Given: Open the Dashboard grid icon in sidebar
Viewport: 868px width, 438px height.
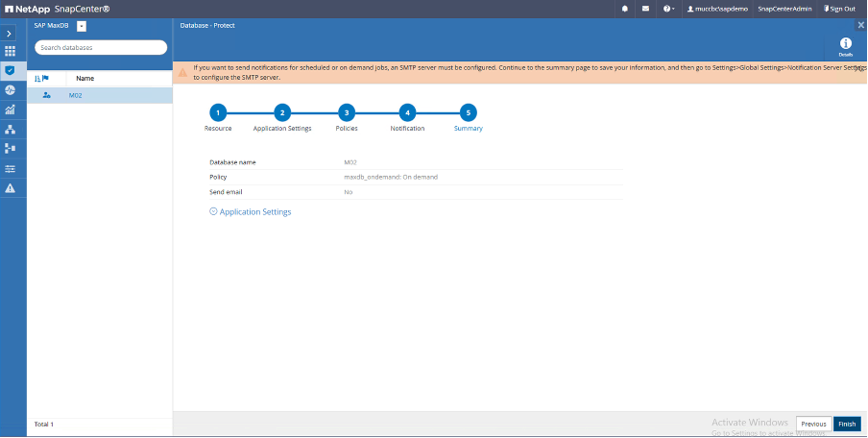Looking at the screenshot, I should [x=10, y=52].
